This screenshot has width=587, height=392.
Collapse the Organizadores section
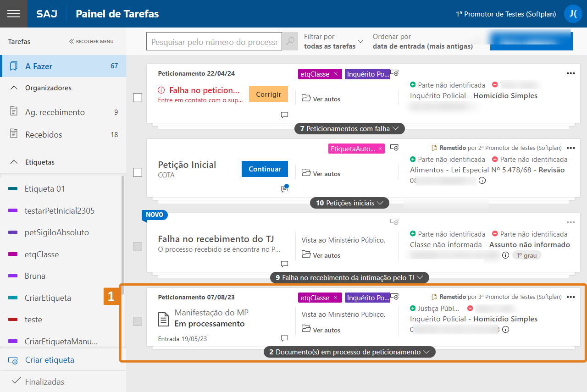(14, 88)
